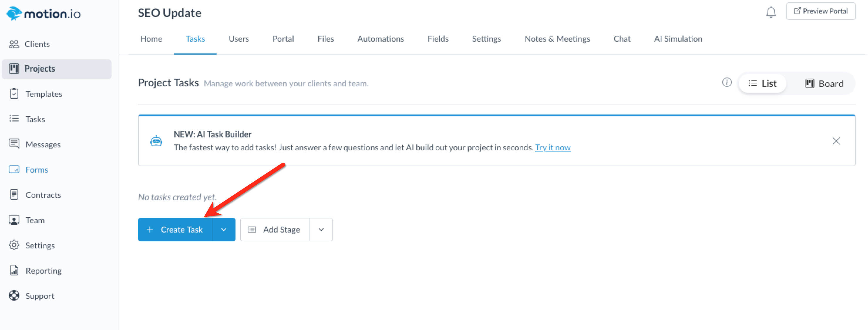Click the notification bell icon
The height and width of the screenshot is (330, 868).
tap(771, 12)
